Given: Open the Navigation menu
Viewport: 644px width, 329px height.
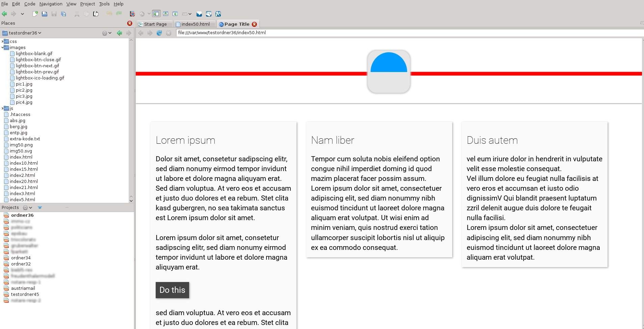Looking at the screenshot, I should [x=51, y=4].
